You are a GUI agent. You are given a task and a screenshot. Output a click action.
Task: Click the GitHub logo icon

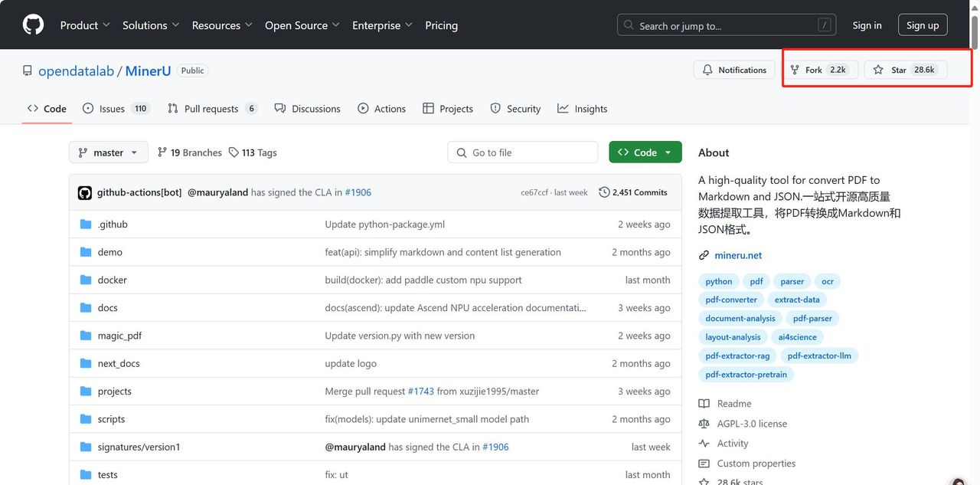coord(33,25)
